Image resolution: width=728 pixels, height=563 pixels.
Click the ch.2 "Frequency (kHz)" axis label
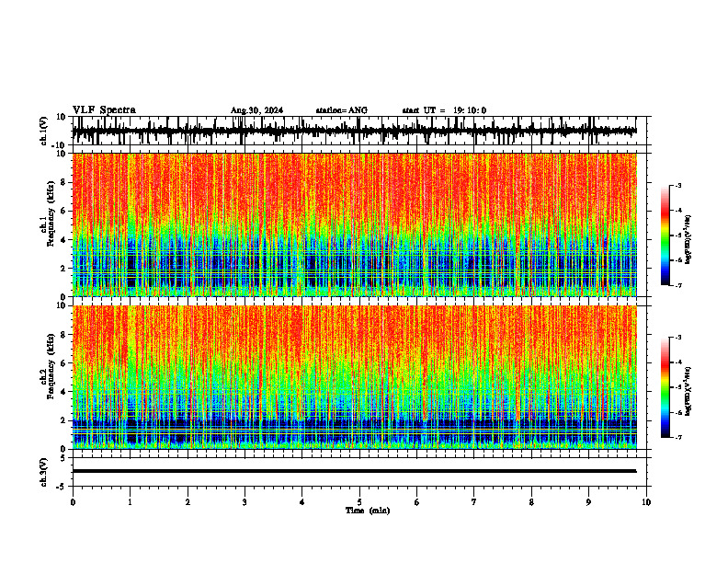point(51,366)
